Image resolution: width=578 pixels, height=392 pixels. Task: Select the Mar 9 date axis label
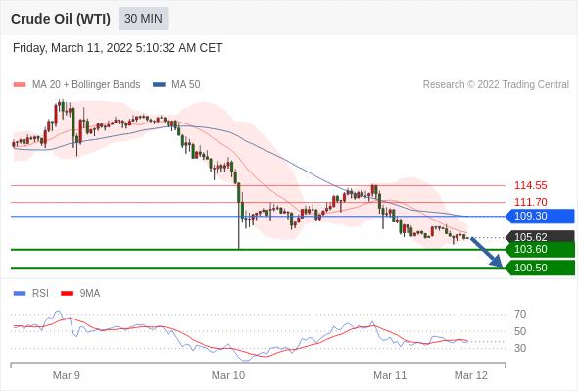(67, 375)
